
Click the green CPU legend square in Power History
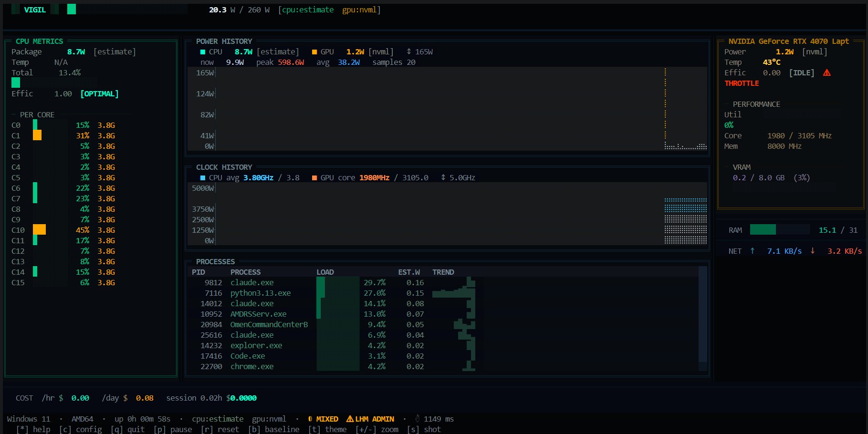click(x=203, y=52)
